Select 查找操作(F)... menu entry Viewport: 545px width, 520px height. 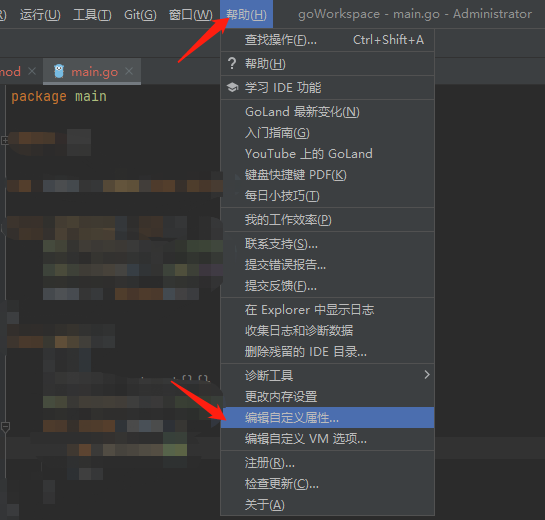[327, 40]
